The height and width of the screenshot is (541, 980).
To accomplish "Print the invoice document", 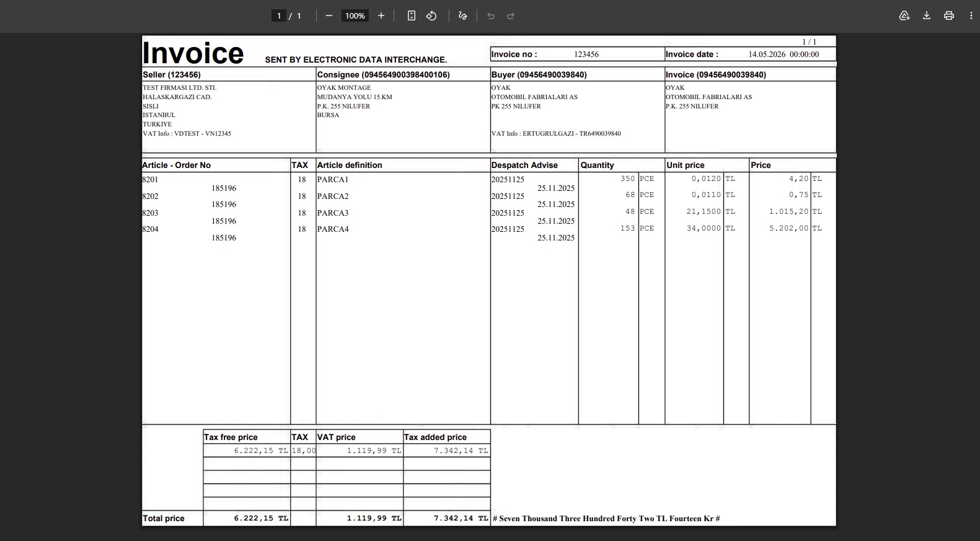I will (949, 15).
